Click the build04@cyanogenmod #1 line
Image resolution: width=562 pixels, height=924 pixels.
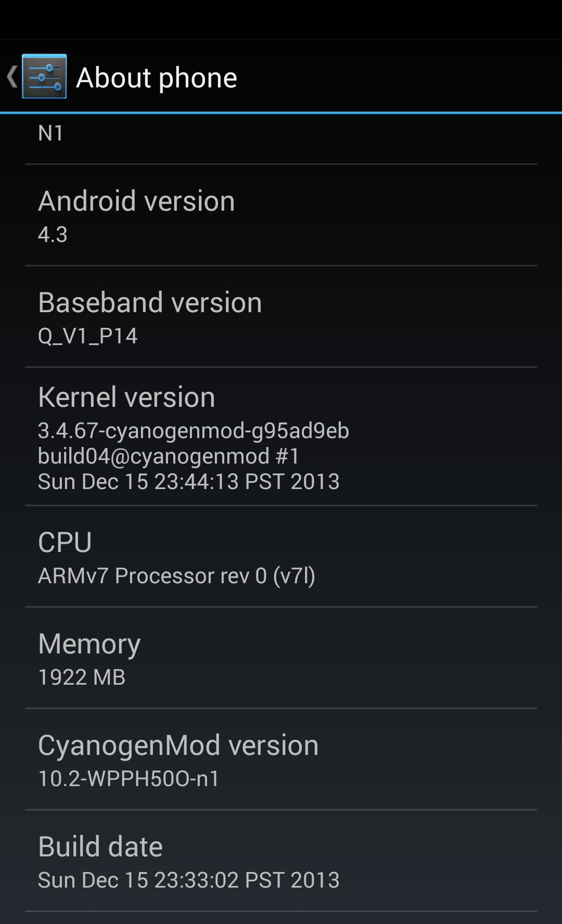pos(169,456)
